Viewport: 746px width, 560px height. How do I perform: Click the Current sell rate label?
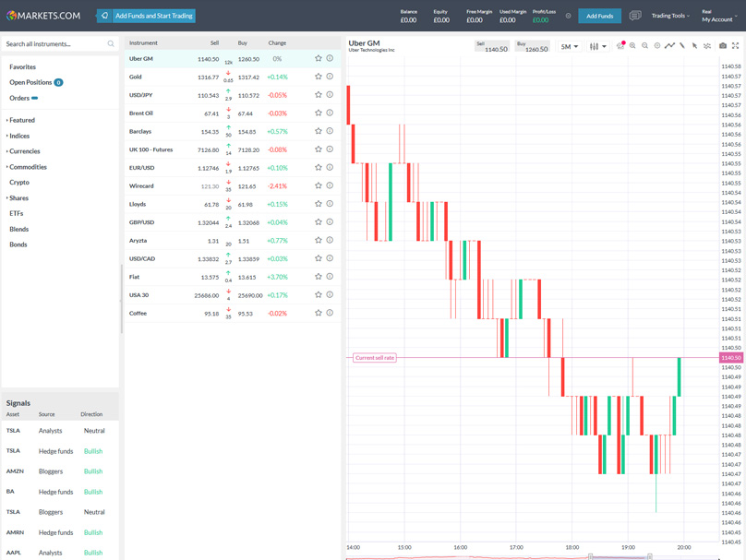click(x=375, y=357)
